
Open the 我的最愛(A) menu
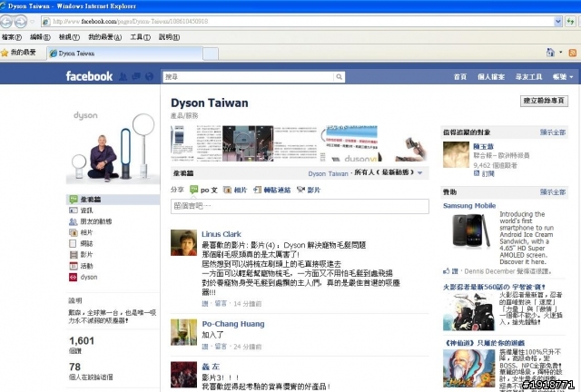(x=105, y=37)
